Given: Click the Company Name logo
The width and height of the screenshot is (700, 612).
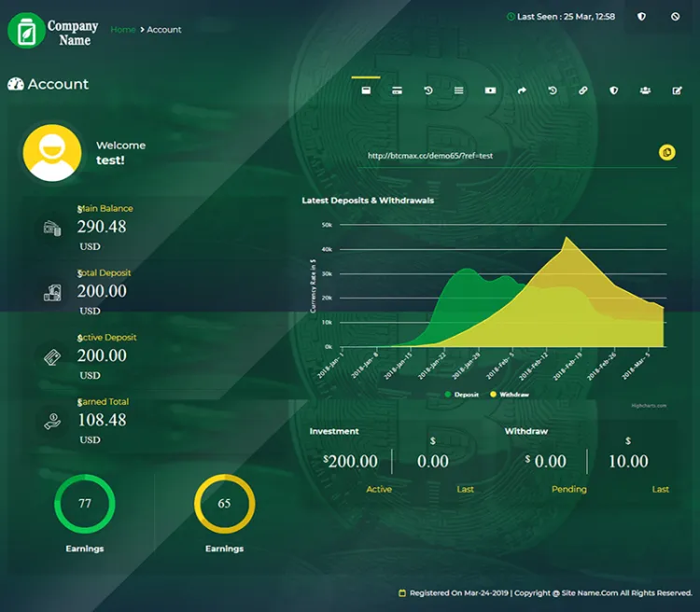Looking at the screenshot, I should pyautogui.click(x=53, y=31).
